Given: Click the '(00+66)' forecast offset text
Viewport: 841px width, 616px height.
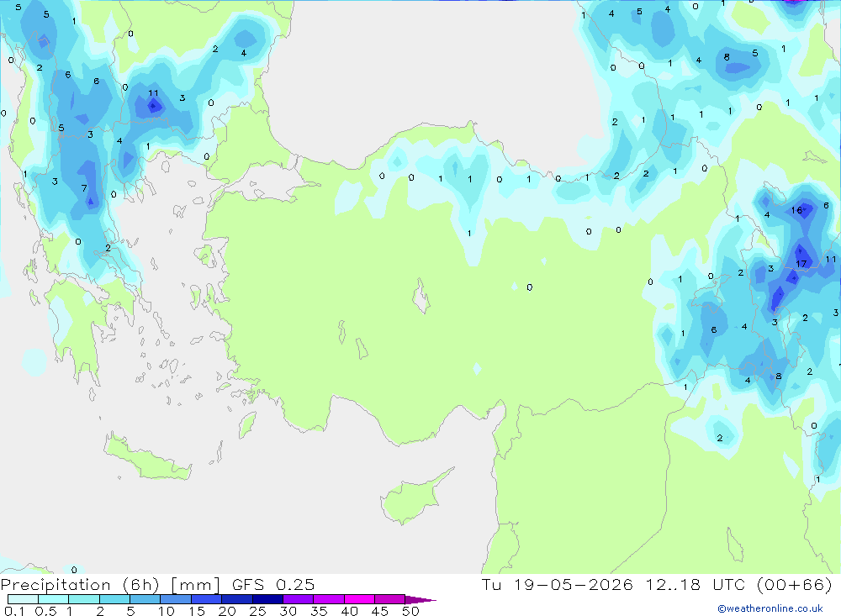Looking at the screenshot, I should pos(794,584).
